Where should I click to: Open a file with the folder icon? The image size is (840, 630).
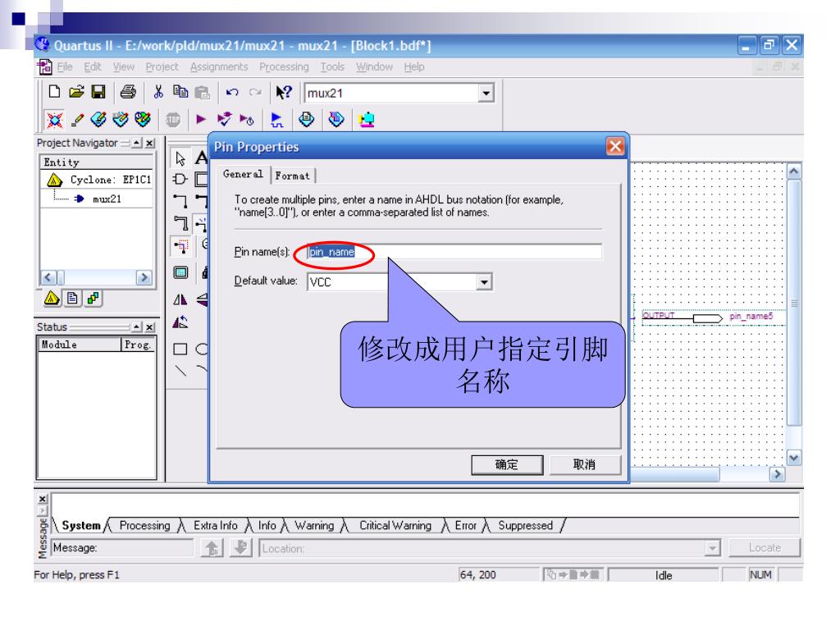(x=76, y=92)
